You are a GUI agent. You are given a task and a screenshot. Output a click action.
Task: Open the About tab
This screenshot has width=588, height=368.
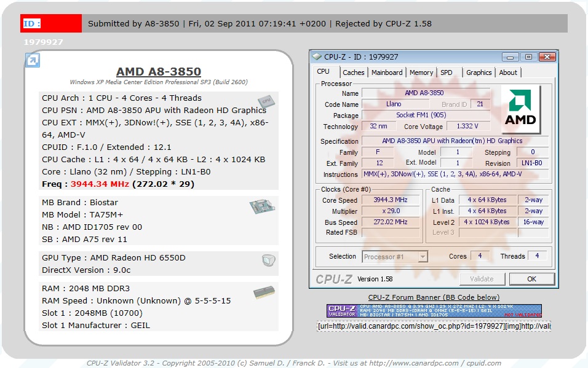coord(508,72)
